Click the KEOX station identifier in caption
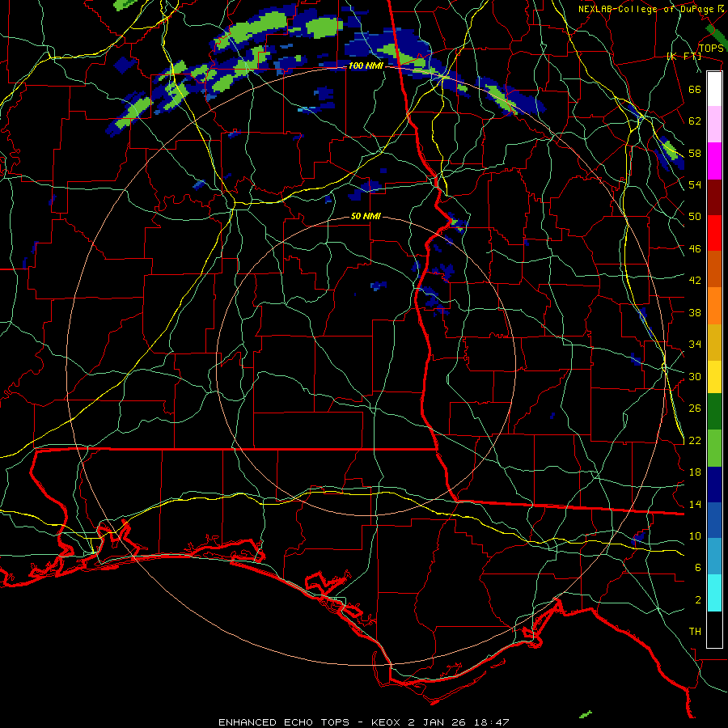Viewport: 728px width, 728px height. tap(387, 722)
